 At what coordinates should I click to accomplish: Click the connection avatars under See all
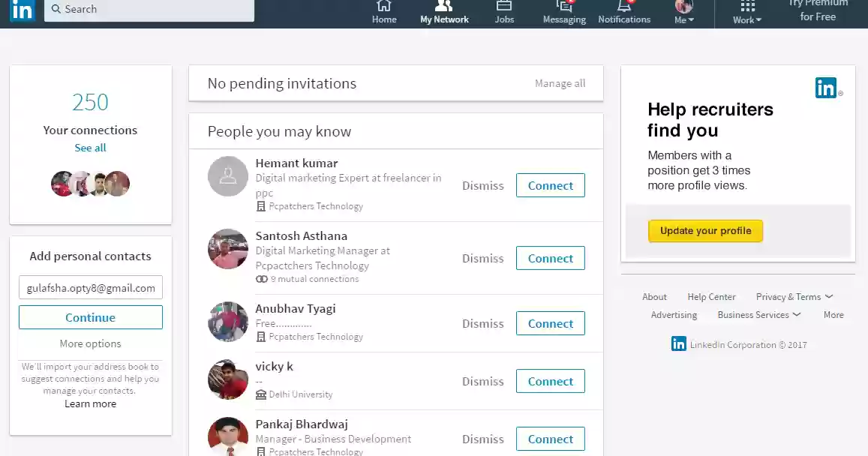90,184
